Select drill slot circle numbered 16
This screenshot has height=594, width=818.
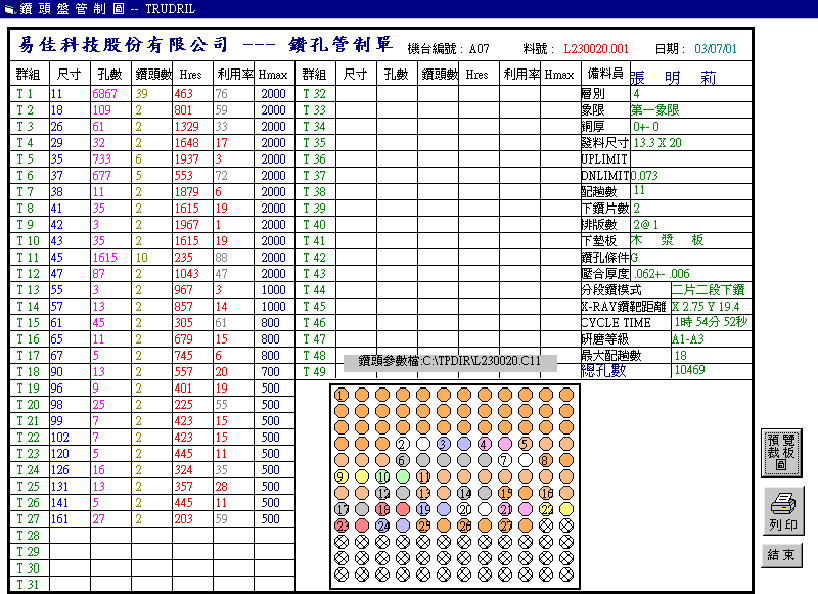click(x=546, y=493)
